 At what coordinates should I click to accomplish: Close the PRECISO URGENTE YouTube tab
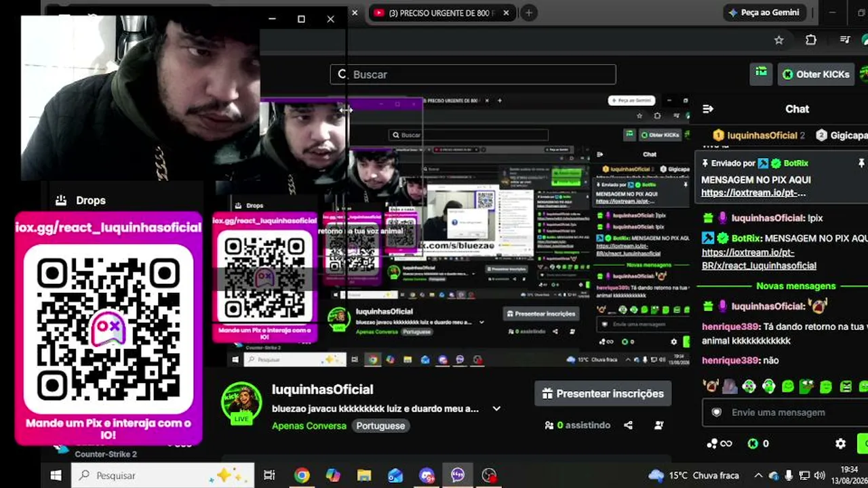tap(506, 13)
